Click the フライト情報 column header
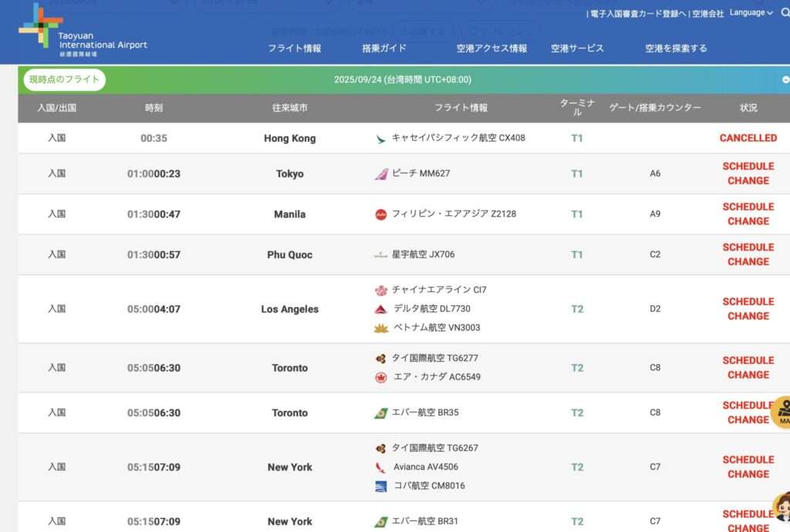The height and width of the screenshot is (532, 790). (461, 108)
